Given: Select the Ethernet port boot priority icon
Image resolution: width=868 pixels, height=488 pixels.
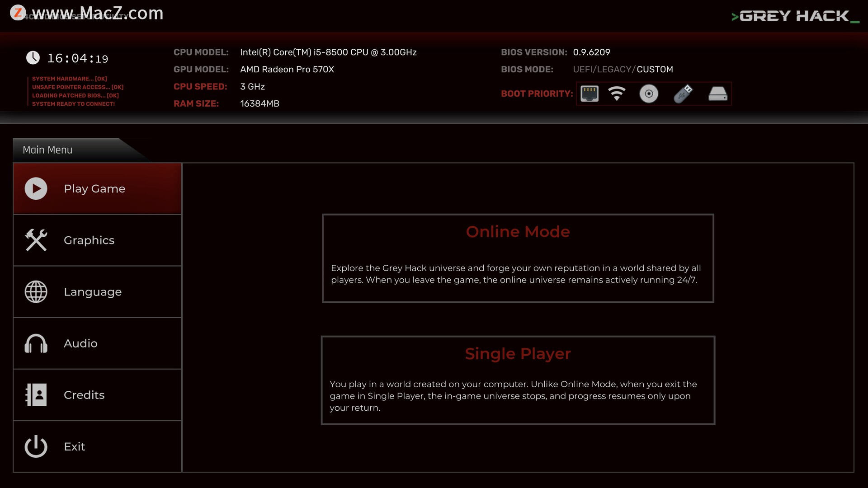Looking at the screenshot, I should 589,94.
